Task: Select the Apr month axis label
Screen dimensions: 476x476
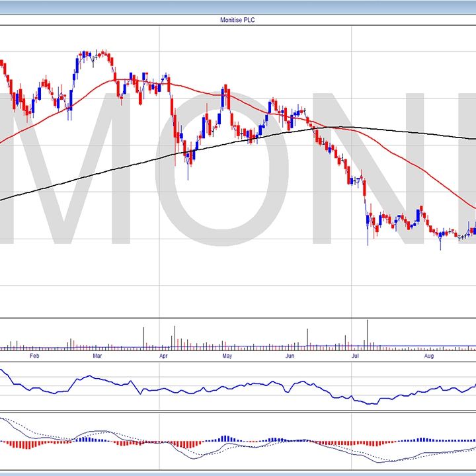Action: click(163, 356)
